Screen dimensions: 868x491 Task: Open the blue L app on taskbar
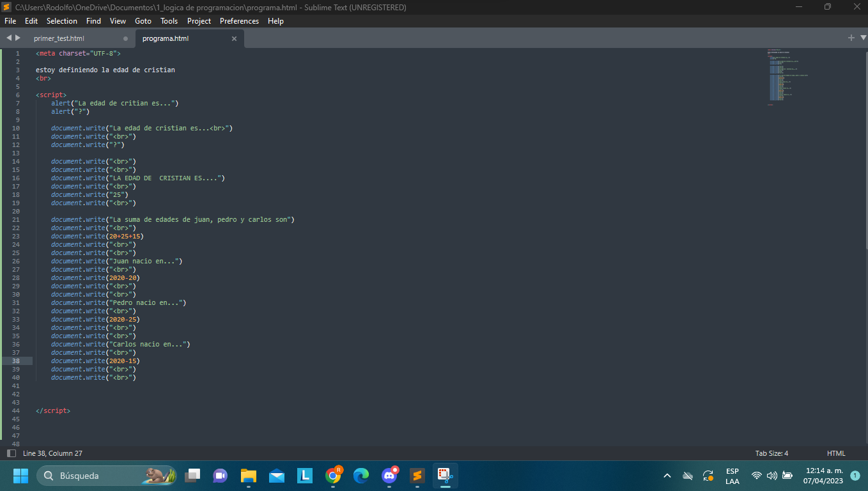pyautogui.click(x=304, y=476)
